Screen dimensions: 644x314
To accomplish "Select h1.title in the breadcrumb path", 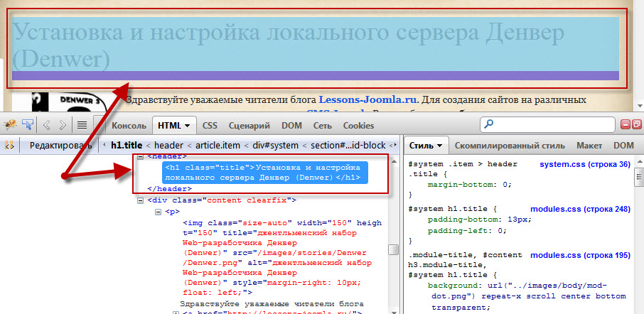I will 127,146.
